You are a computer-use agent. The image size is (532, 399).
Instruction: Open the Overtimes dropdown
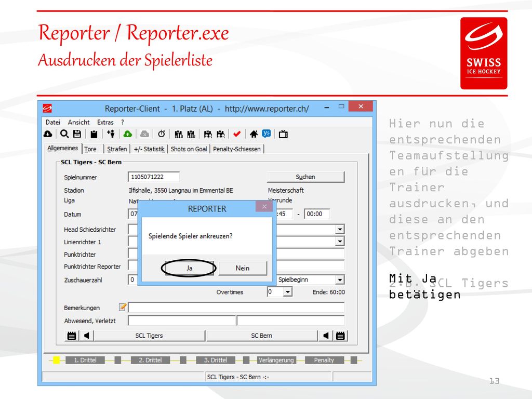(288, 292)
